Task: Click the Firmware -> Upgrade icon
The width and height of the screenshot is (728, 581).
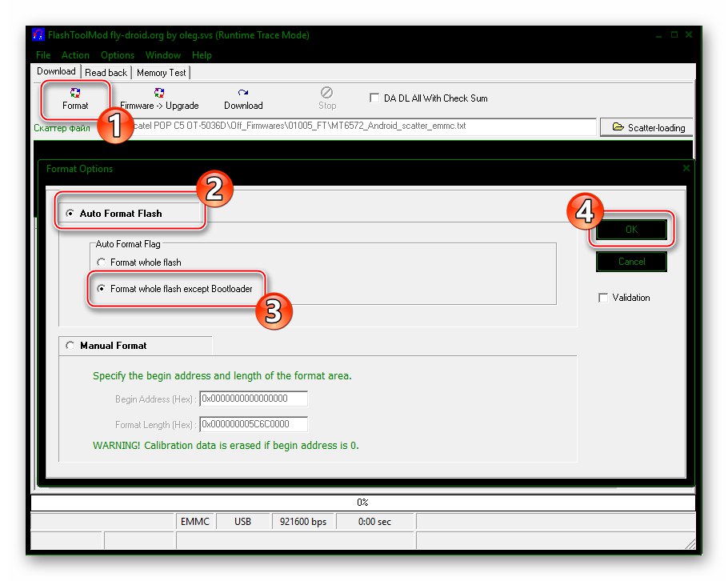Action: pyautogui.click(x=159, y=93)
